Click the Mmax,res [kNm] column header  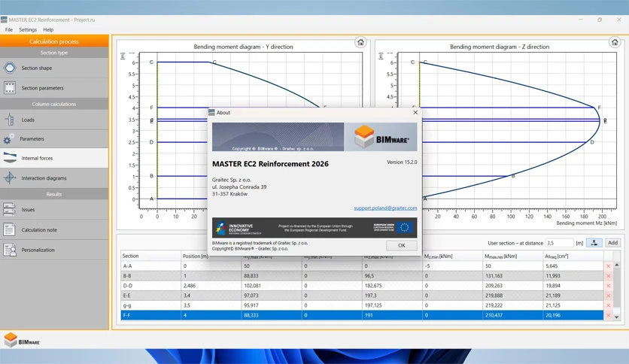tap(512, 256)
